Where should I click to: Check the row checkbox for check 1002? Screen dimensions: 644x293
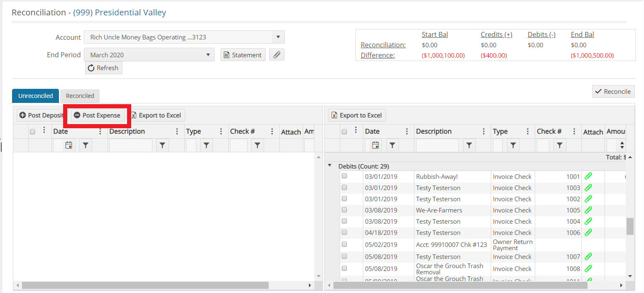[344, 198]
